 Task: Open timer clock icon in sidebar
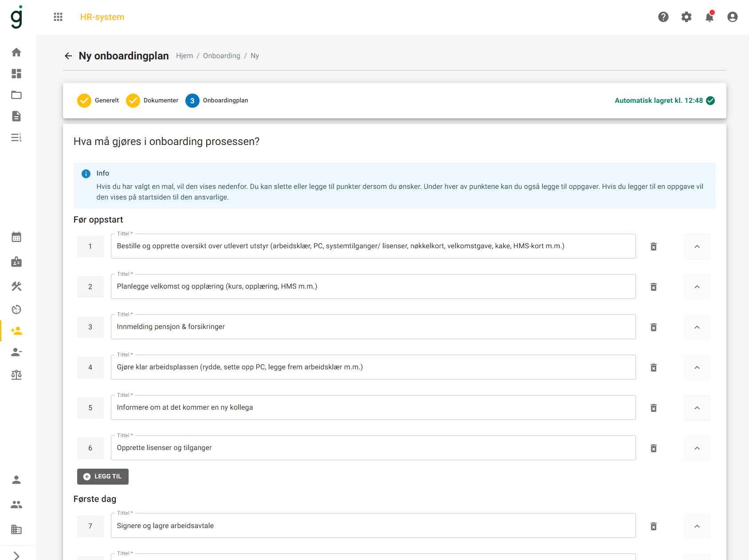pos(16,309)
